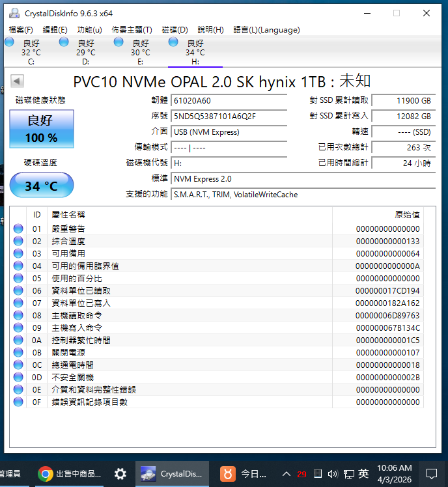Click status orb for attribute 05 使用的百分比

click(18, 278)
